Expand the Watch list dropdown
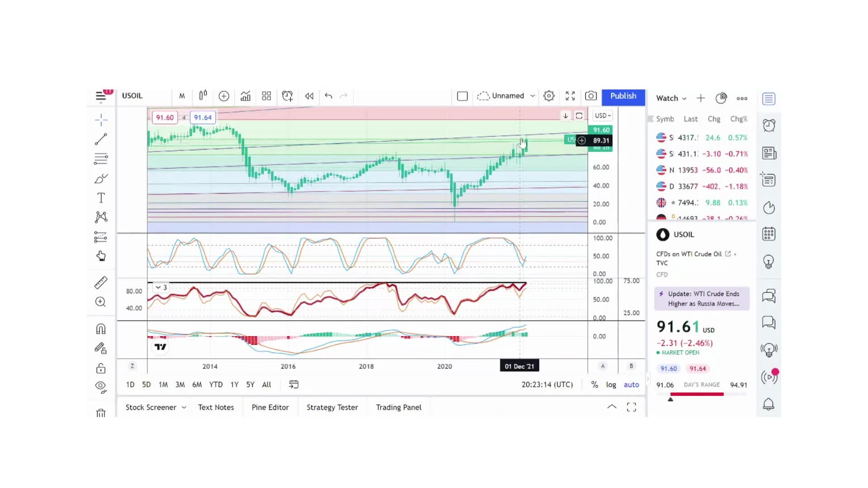This screenshot has width=868, height=488. point(671,99)
